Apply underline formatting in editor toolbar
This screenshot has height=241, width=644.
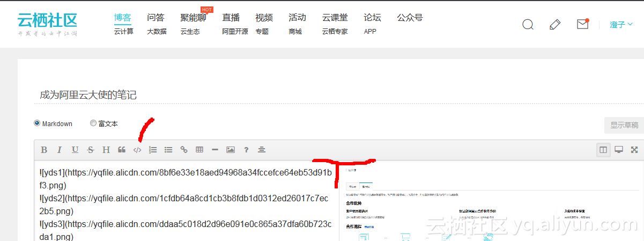pos(75,150)
